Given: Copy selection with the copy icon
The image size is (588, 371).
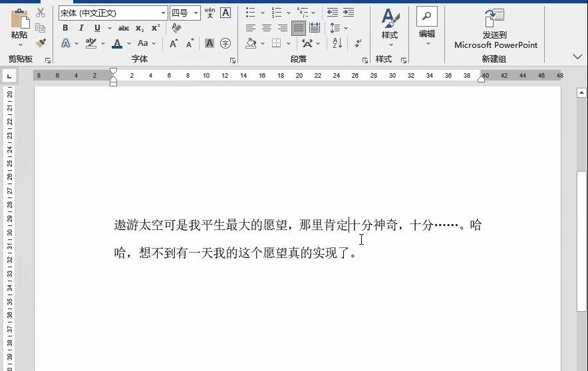Looking at the screenshot, I should click(x=40, y=28).
